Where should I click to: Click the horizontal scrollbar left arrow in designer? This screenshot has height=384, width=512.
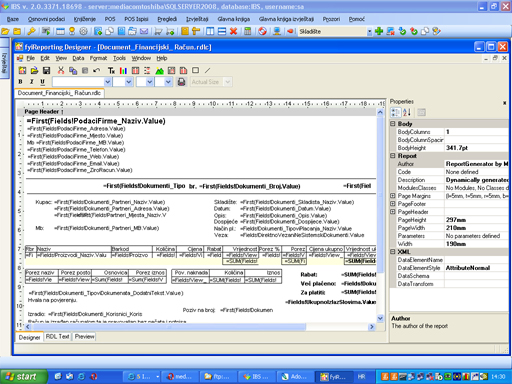click(x=28, y=327)
